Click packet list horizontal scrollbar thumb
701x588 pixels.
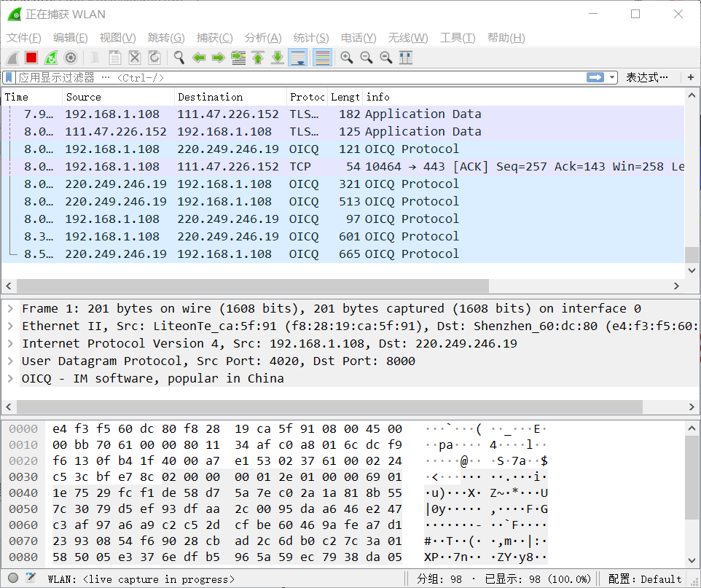(x=253, y=286)
